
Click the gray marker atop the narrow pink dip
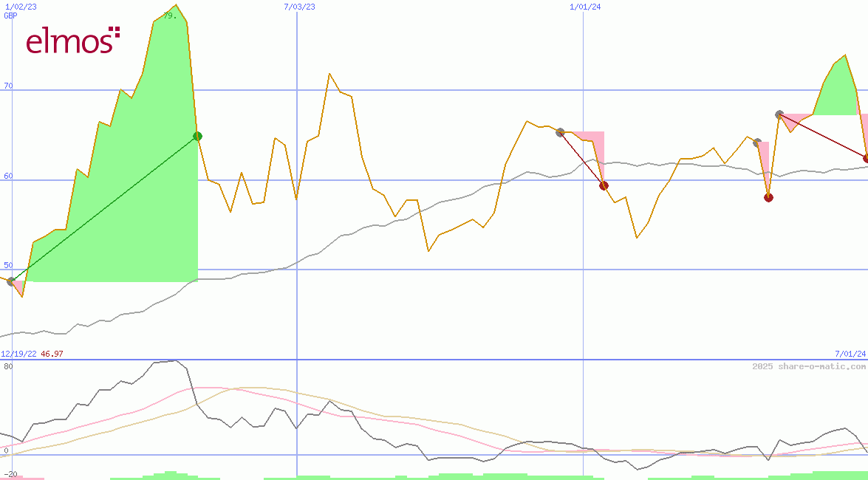[757, 142]
